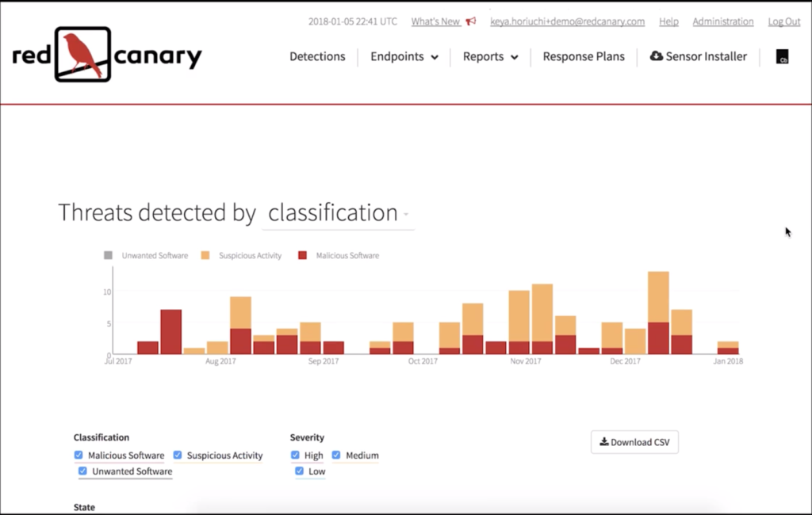Image resolution: width=812 pixels, height=515 pixels.
Task: Toggle the Suspicious Activity checkbox
Action: tap(178, 456)
